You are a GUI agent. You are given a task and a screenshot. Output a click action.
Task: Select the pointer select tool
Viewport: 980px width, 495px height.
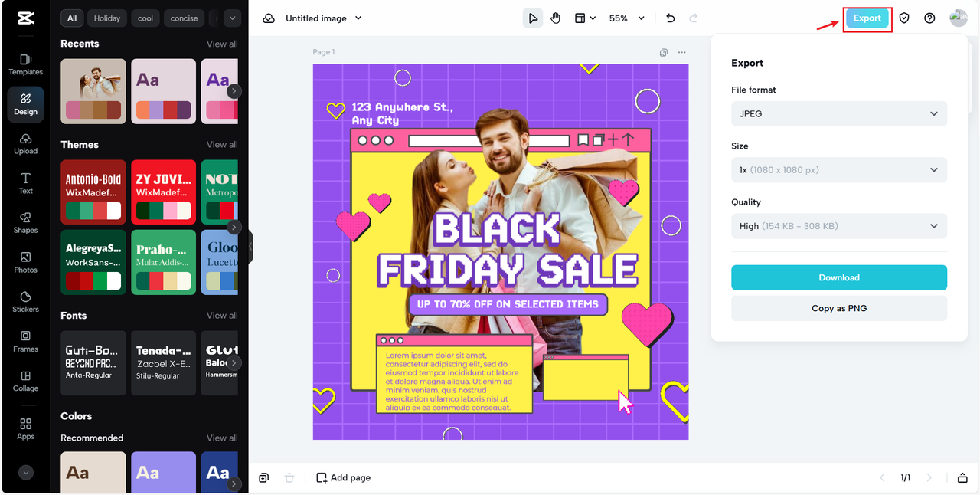coord(533,18)
